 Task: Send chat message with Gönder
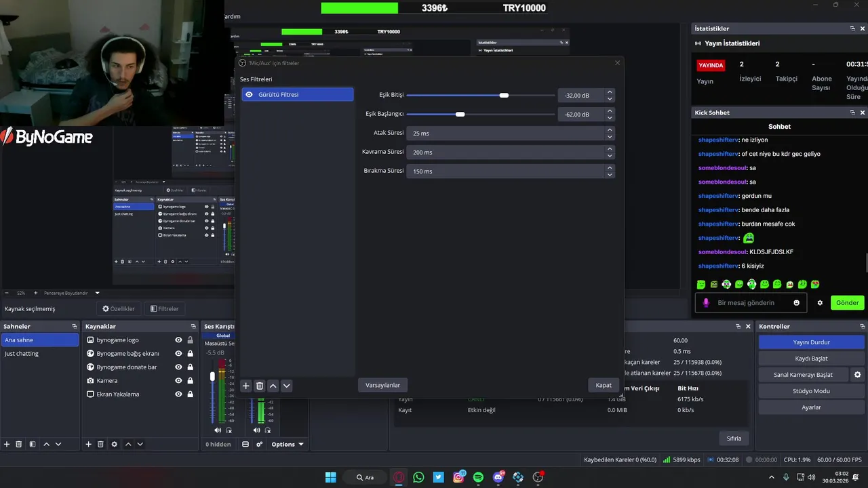847,303
